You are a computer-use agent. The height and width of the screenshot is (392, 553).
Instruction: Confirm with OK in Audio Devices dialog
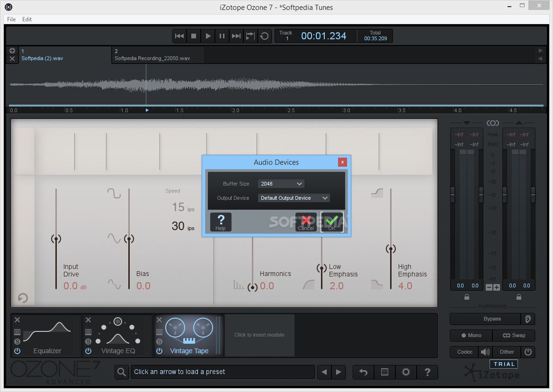point(332,222)
